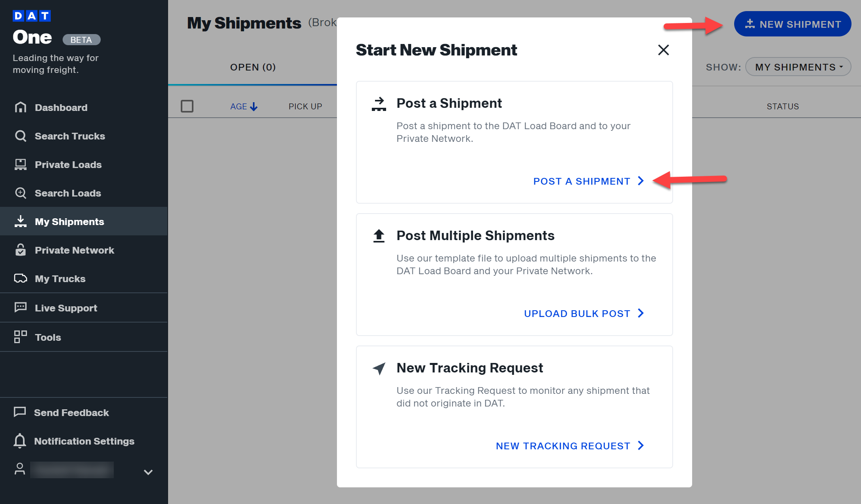
Task: Open the Private Network section
Action: [x=74, y=250]
